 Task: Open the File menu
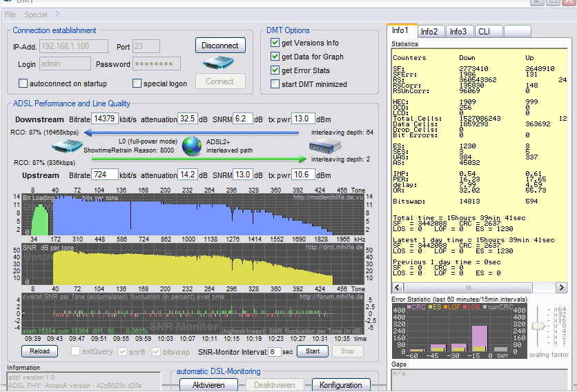click(10, 14)
